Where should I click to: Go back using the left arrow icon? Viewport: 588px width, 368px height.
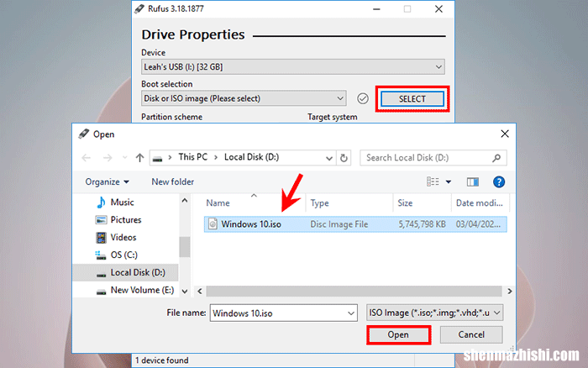[x=87, y=158]
